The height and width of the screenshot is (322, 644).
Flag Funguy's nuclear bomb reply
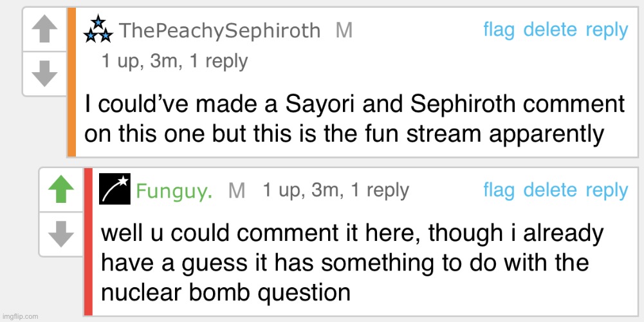coord(499,190)
